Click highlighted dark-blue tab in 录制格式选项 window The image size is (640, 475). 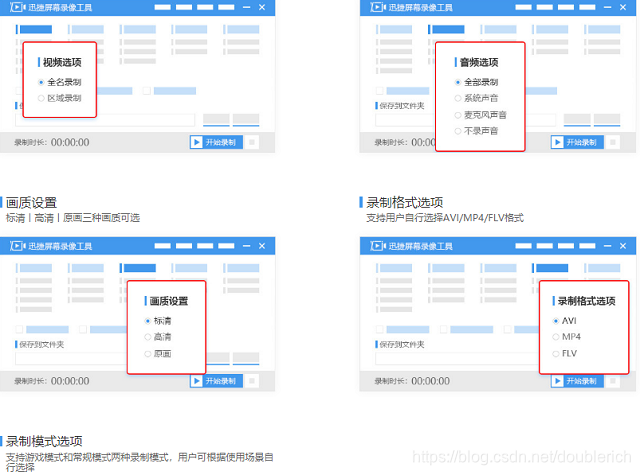(550, 268)
